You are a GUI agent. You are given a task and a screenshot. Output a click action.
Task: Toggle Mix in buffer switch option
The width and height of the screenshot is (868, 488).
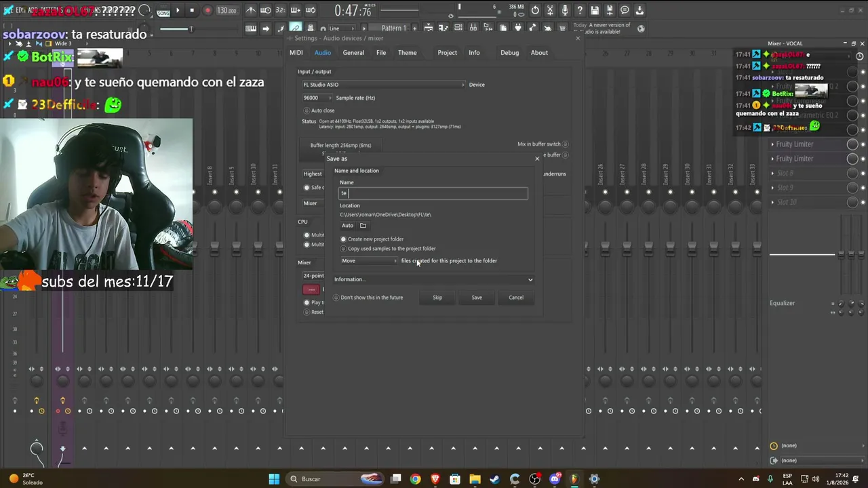(543, 144)
